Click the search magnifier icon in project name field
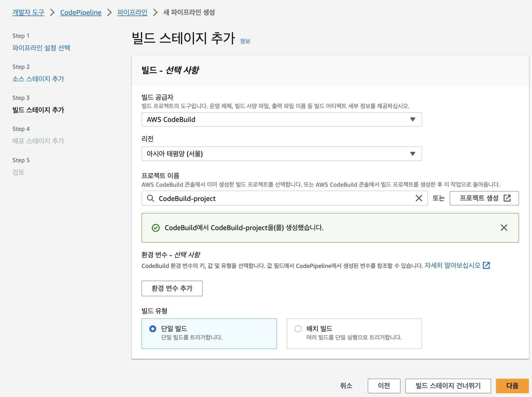Image resolution: width=532 pixels, height=397 pixels. [x=151, y=198]
